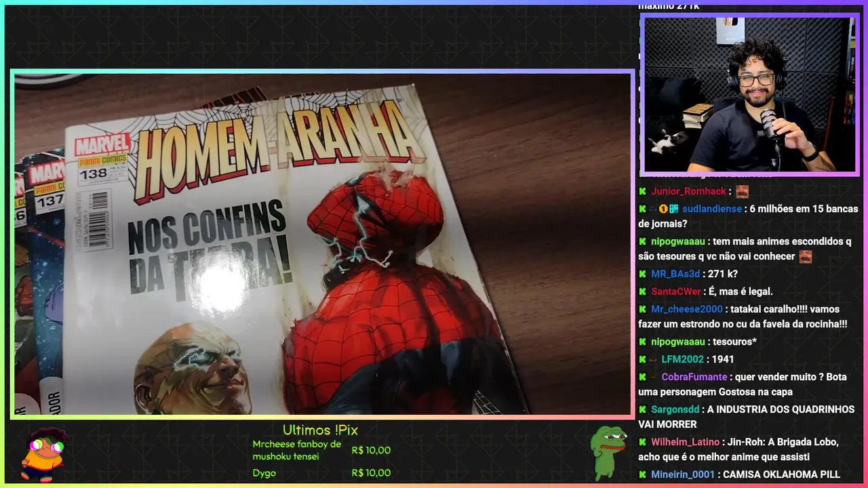Click the face emote after 'vc não vai conhecer'
Screen dimensions: 868x488
[x=806, y=256]
